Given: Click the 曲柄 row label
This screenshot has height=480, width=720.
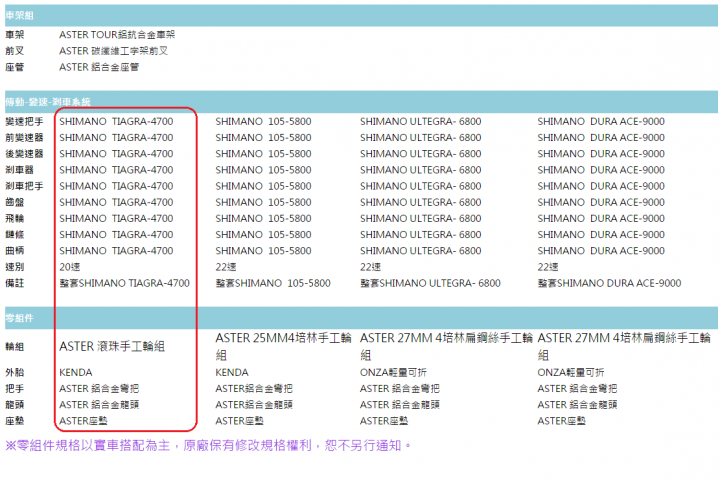Looking at the screenshot, I should pos(15,251).
